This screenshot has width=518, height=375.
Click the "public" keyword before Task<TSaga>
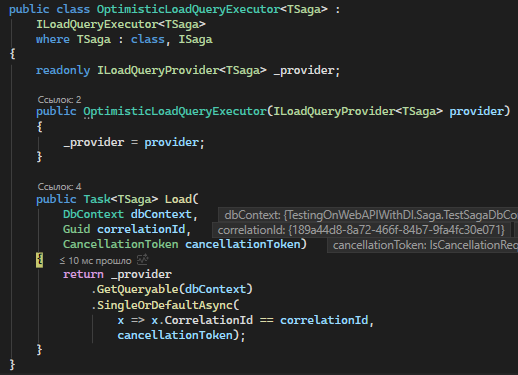click(x=56, y=199)
